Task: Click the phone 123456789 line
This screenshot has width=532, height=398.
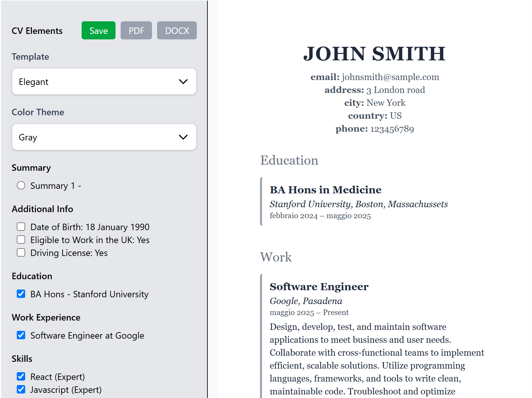Action: point(375,128)
